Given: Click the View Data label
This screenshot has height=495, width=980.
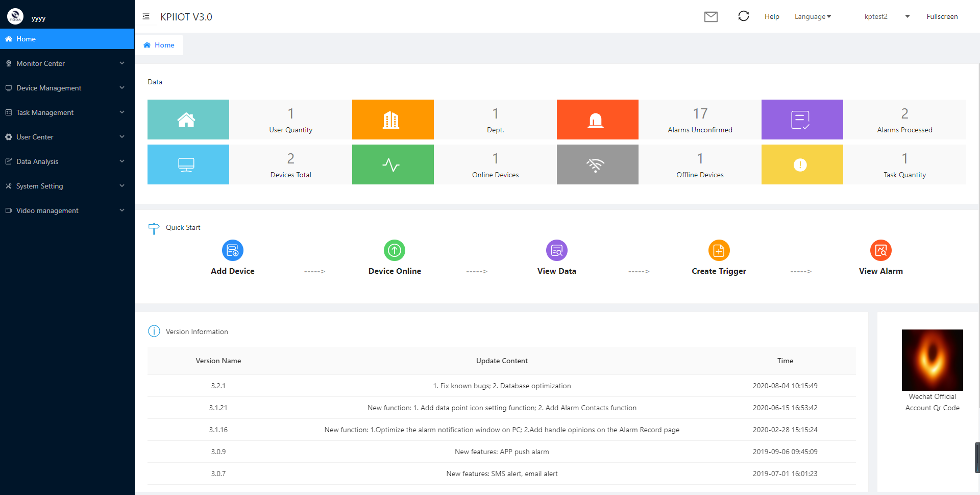Looking at the screenshot, I should click(557, 271).
